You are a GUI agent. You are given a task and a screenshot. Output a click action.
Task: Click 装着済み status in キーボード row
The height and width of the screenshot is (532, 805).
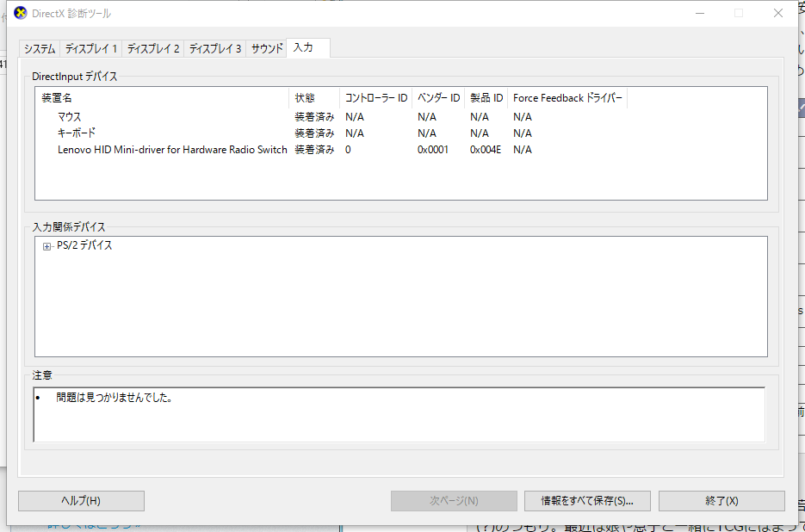coord(314,133)
